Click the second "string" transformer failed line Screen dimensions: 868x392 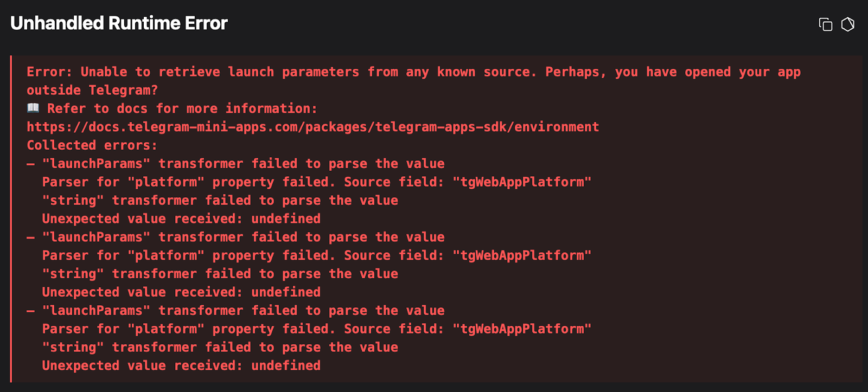[x=220, y=274]
